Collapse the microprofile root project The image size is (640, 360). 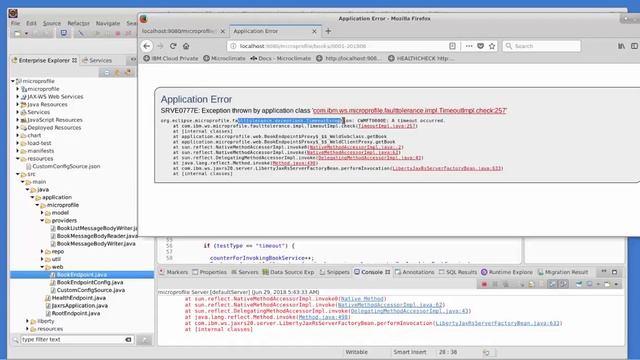tap(13, 81)
